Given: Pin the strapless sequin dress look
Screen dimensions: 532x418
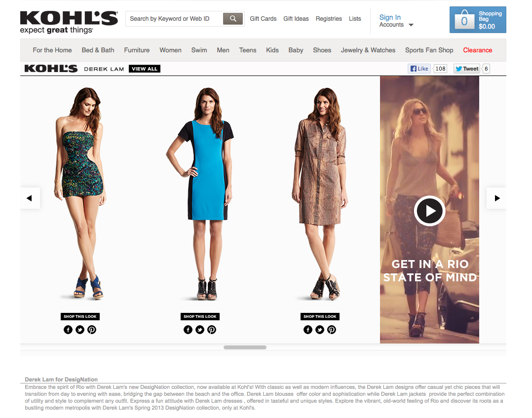Looking at the screenshot, I should click(x=92, y=330).
